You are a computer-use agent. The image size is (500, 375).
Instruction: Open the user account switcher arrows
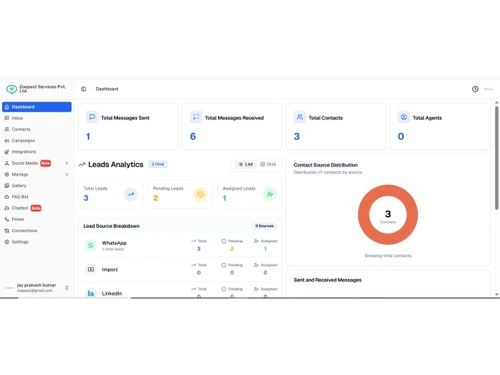click(x=67, y=288)
